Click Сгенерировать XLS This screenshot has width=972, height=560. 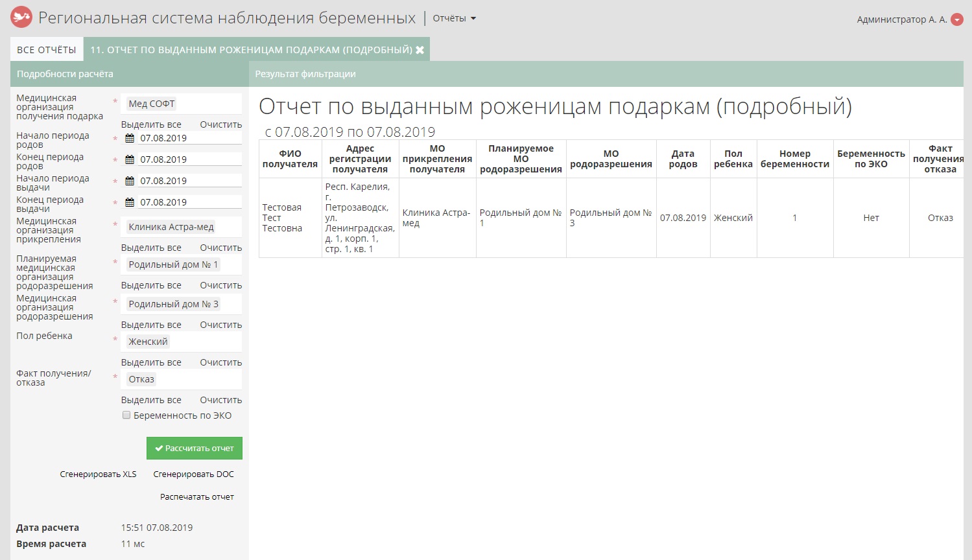point(99,474)
